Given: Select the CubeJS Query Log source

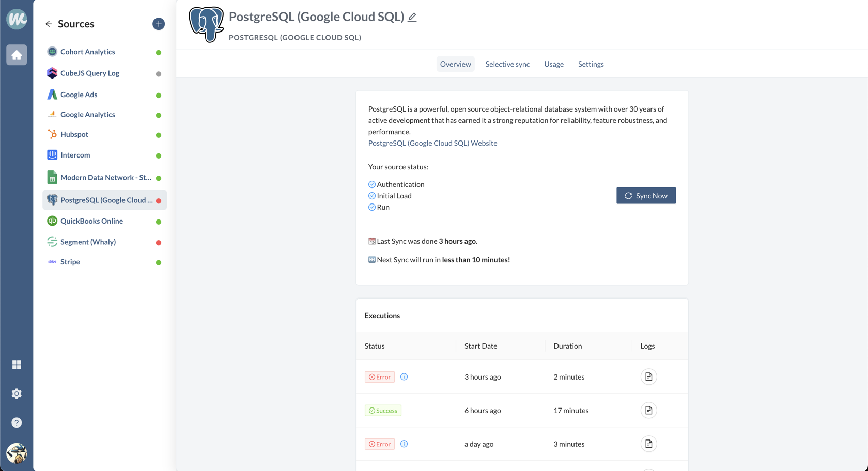Looking at the screenshot, I should pos(104,73).
